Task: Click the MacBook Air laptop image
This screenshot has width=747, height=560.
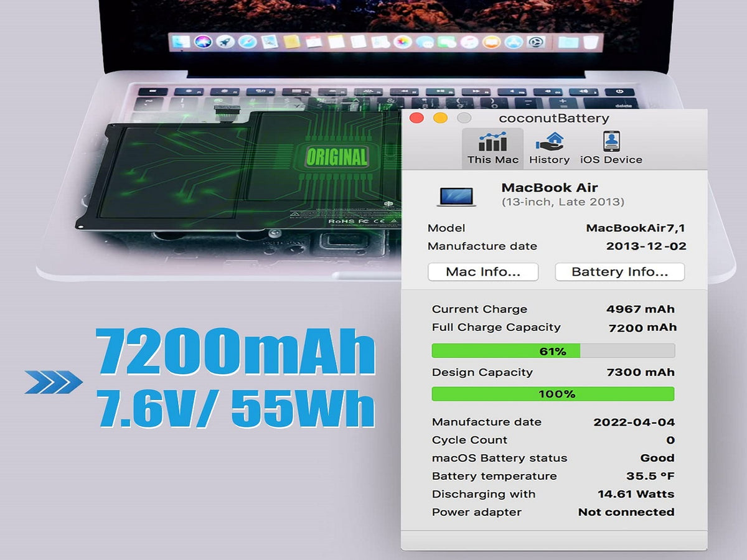Action: coord(456,195)
